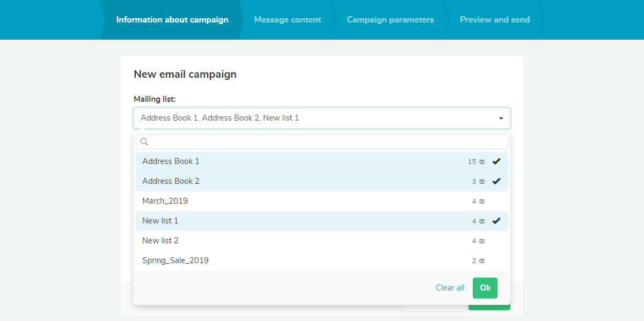Screen dimensions: 644x321
Task: Uncheck the Address Book 2 checkmark
Action: (496, 181)
